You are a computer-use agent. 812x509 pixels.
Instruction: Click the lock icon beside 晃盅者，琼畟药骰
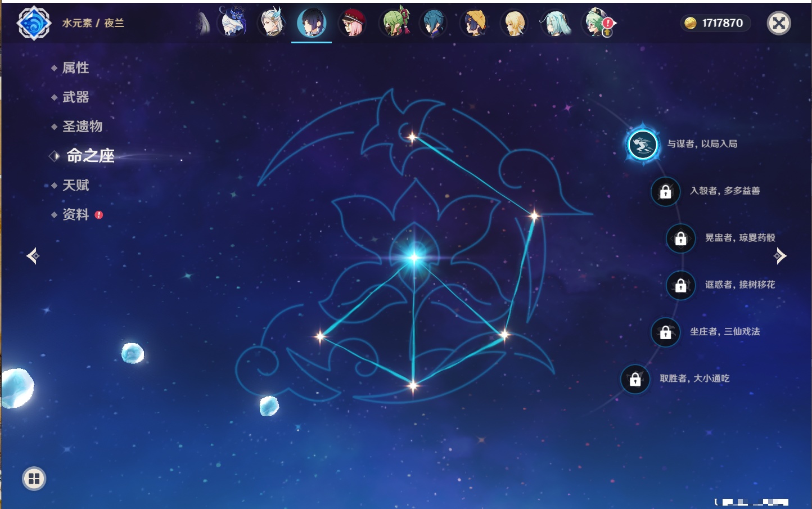click(680, 238)
